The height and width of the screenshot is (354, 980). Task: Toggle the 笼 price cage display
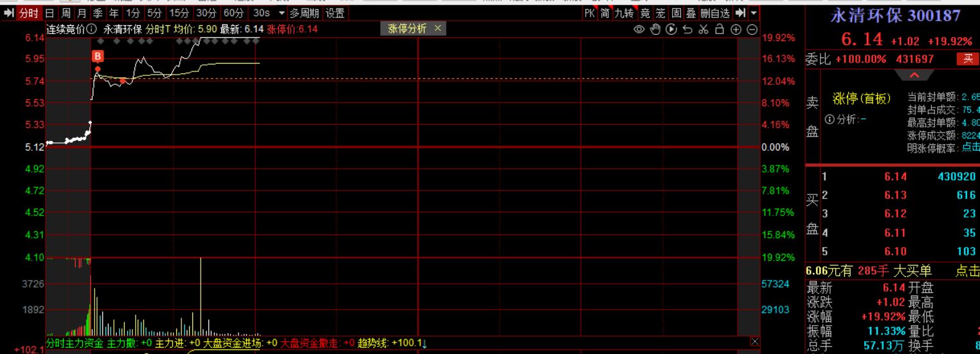click(660, 13)
